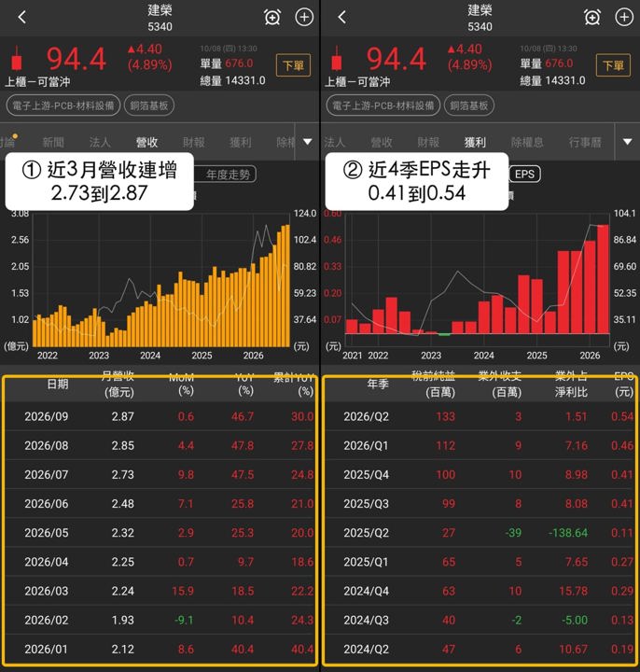The height and width of the screenshot is (672, 640).
Task: Open 電子上游-PCB-材料設備 tag in right panel
Action: click(383, 105)
